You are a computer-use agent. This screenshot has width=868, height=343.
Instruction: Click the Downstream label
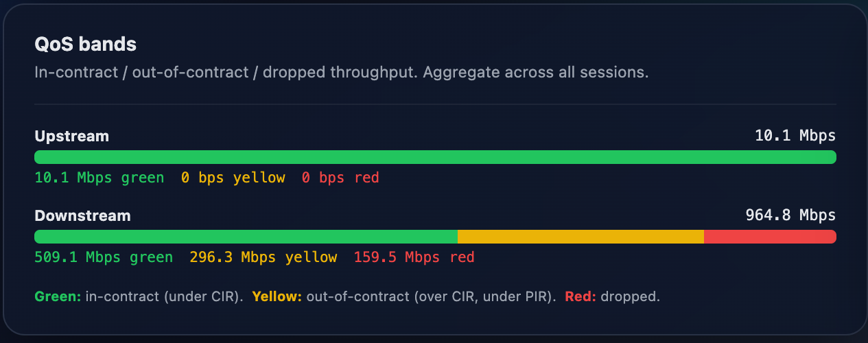[x=82, y=215]
